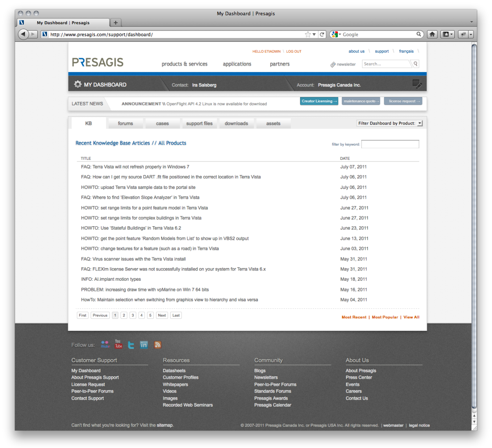
Task: Click the license request button
Action: 403,101
